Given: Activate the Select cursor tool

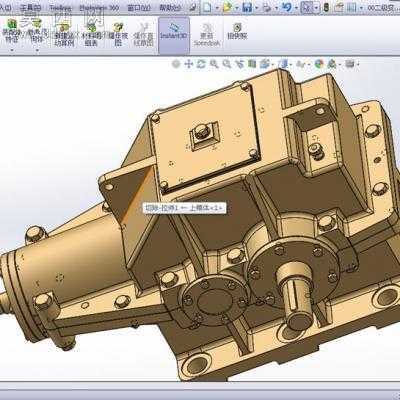Looking at the screenshot, I should pyautogui.click(x=307, y=7).
